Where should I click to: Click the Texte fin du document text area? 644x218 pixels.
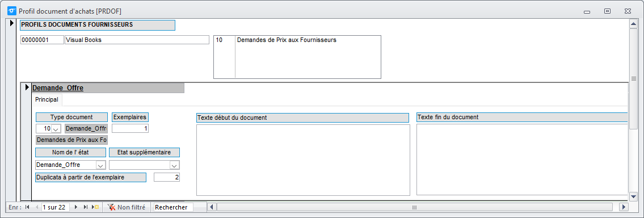(523, 160)
